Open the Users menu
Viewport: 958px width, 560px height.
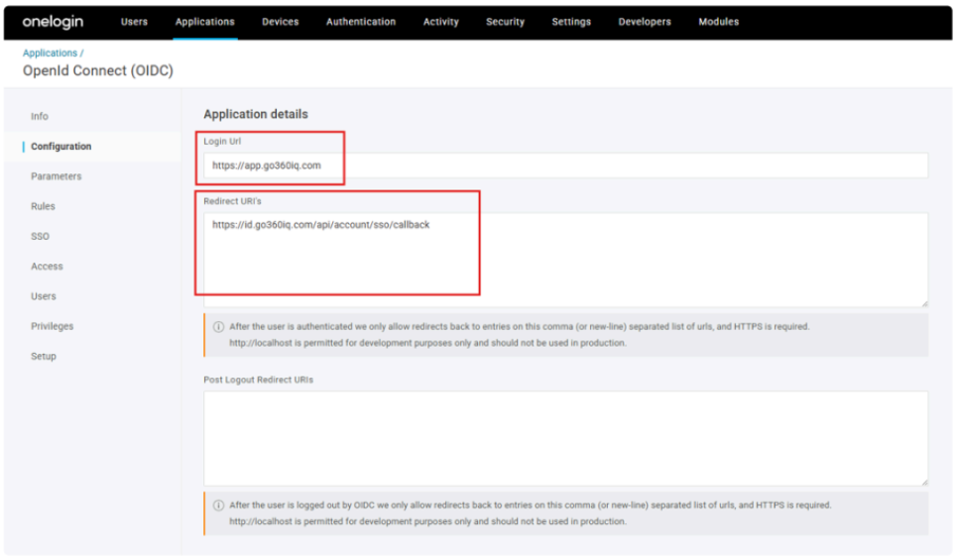coord(134,22)
